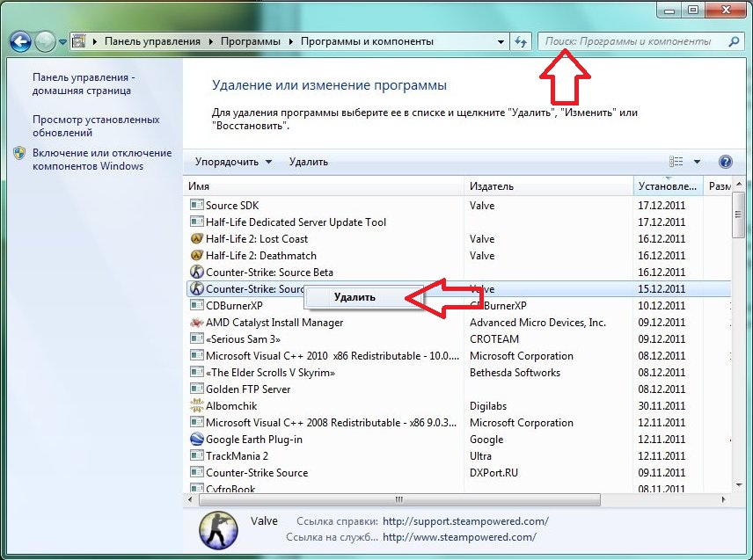
Task: Open the Упорядочить dropdown menu
Action: (233, 162)
